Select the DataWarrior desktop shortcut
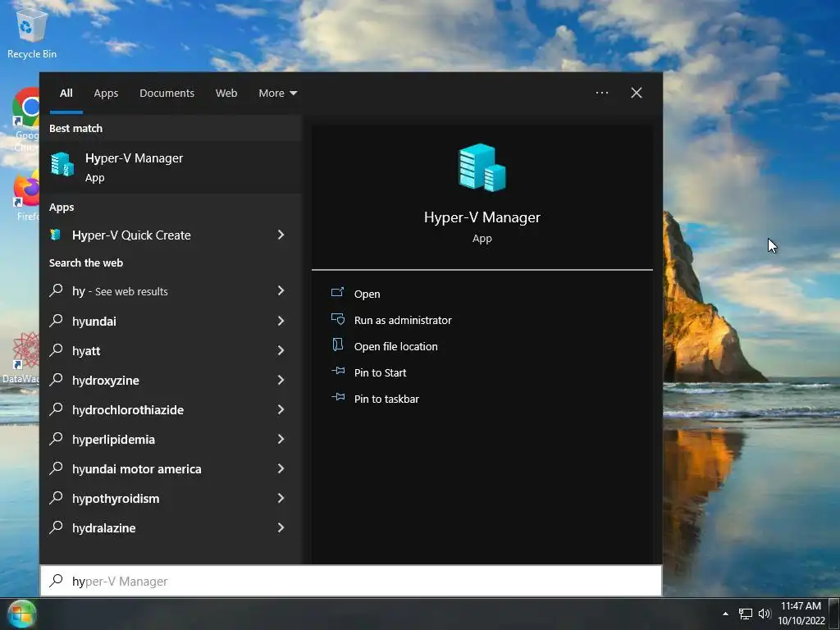The height and width of the screenshot is (630, 840). pos(21,358)
